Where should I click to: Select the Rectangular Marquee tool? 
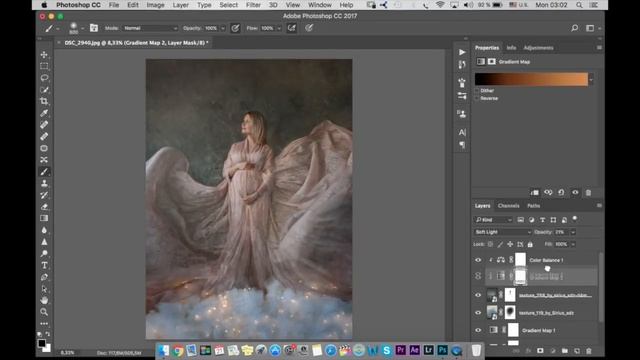[44, 66]
